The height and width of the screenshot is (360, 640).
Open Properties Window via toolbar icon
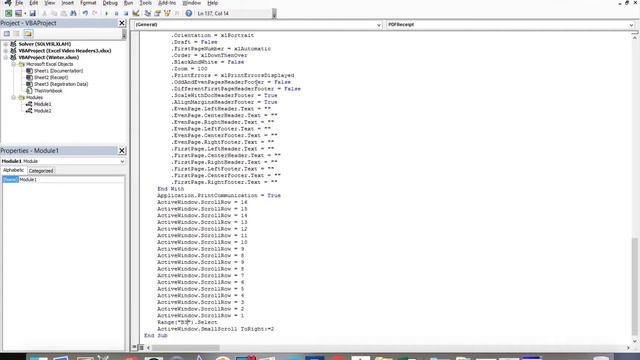[158, 13]
